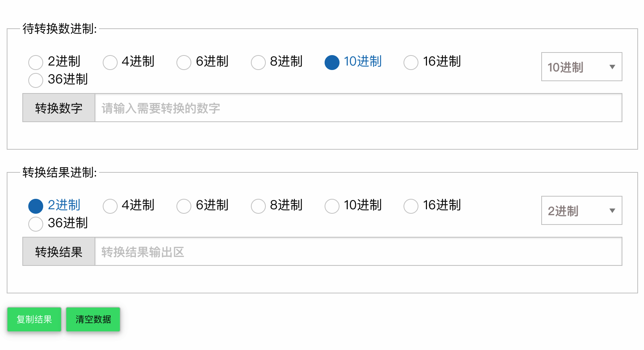Open the 2进制 dropdown in result section

[581, 210]
